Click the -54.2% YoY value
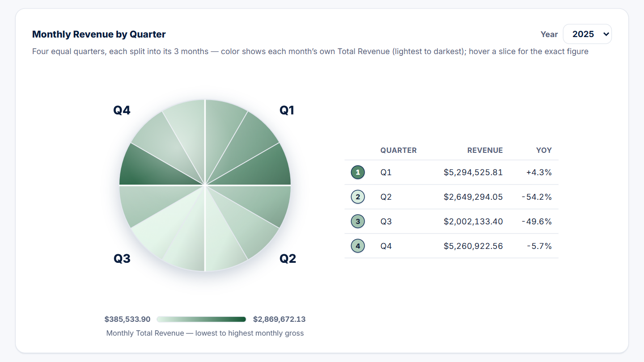644x362 pixels. point(537,197)
